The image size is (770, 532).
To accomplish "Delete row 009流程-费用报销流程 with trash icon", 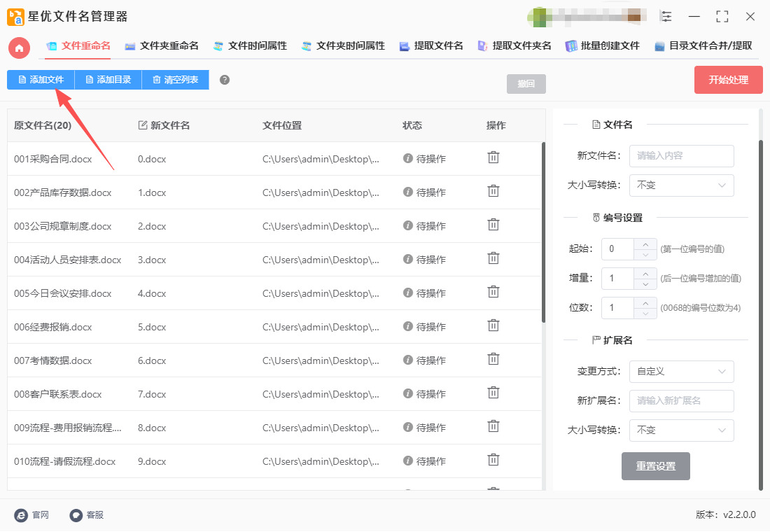I will point(493,426).
